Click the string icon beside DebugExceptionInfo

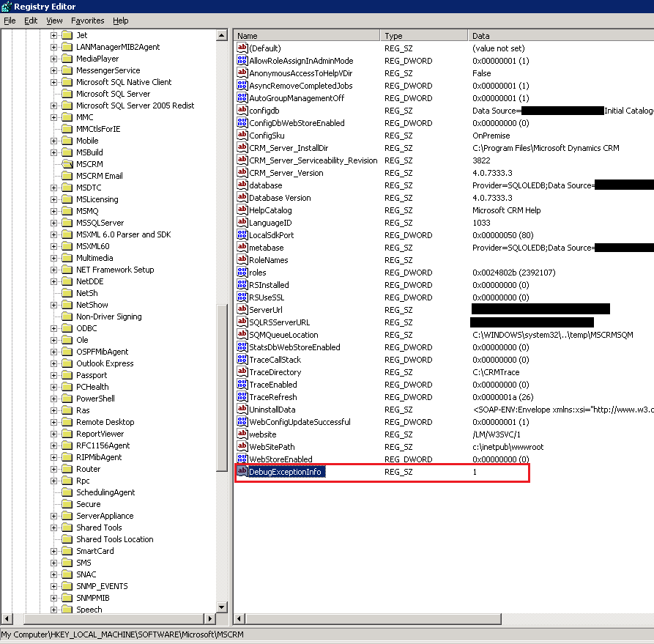point(242,471)
